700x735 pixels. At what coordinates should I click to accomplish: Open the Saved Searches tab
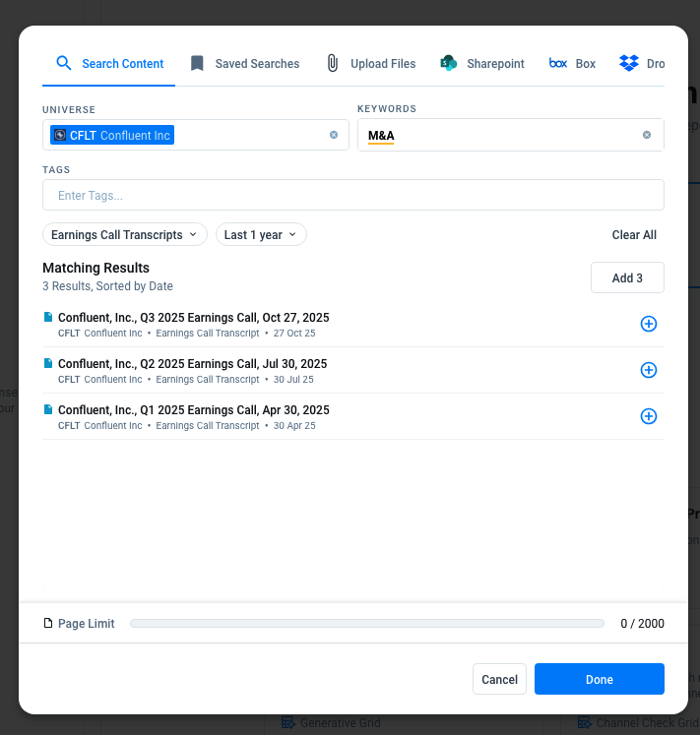coord(245,63)
